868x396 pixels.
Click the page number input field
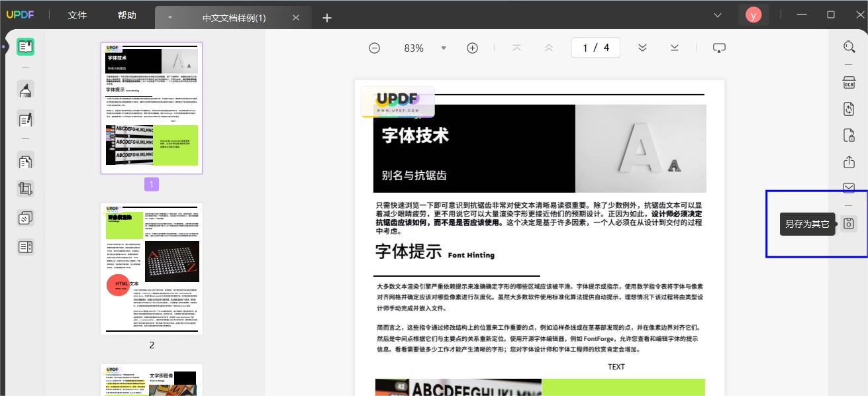tap(595, 48)
